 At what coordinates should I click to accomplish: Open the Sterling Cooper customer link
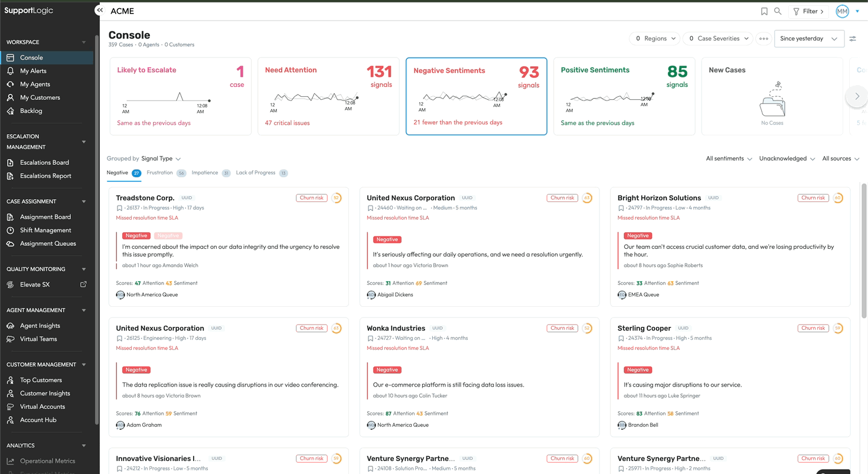click(644, 328)
